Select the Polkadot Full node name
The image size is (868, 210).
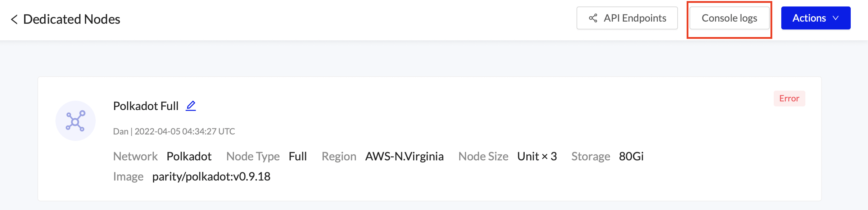(146, 106)
